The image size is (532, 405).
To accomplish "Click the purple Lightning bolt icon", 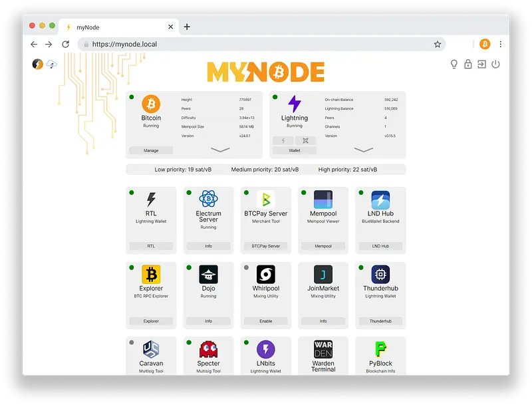I will pos(293,104).
